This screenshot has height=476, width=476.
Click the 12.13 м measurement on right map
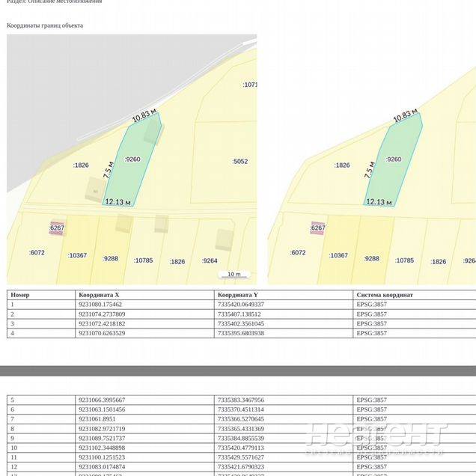[x=379, y=202]
